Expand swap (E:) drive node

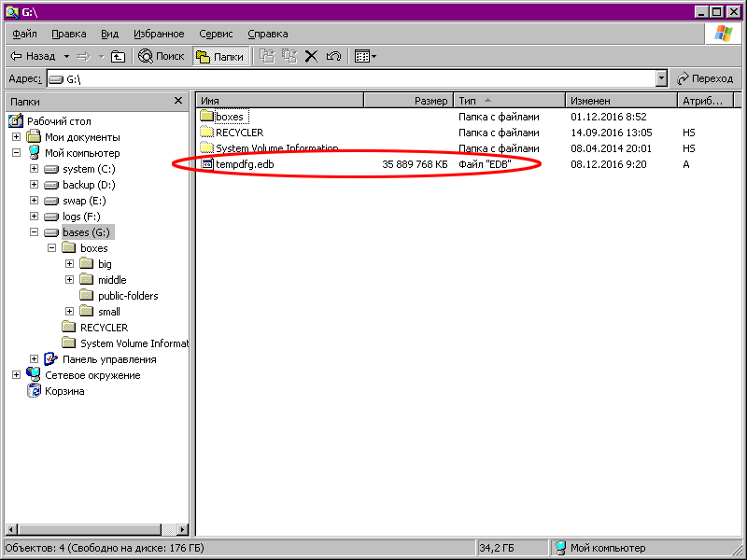(34, 201)
